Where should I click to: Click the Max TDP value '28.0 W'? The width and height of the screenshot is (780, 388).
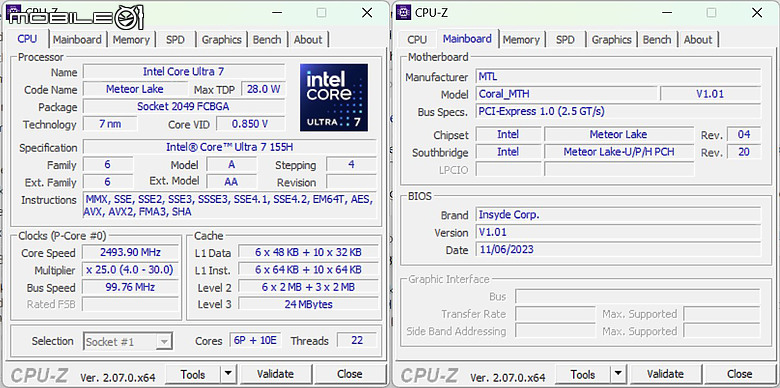[x=263, y=89]
